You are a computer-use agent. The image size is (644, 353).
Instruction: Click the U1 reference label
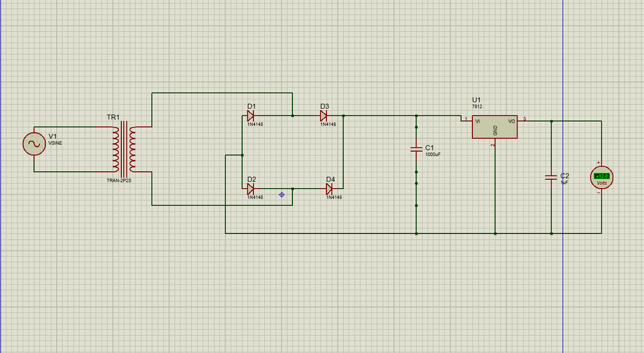(477, 100)
